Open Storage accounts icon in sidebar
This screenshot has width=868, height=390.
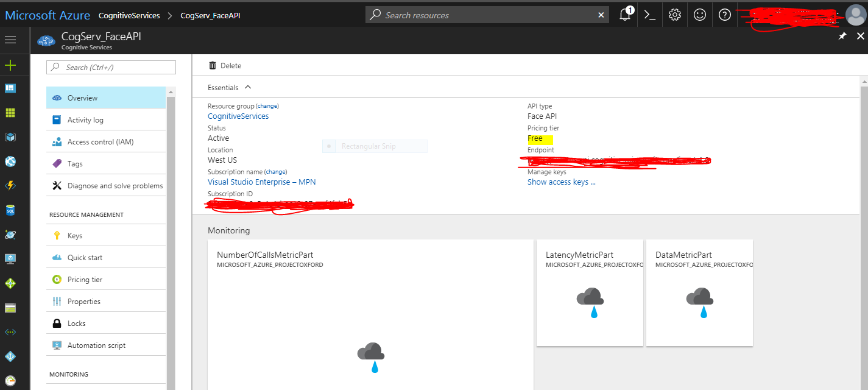click(10, 308)
